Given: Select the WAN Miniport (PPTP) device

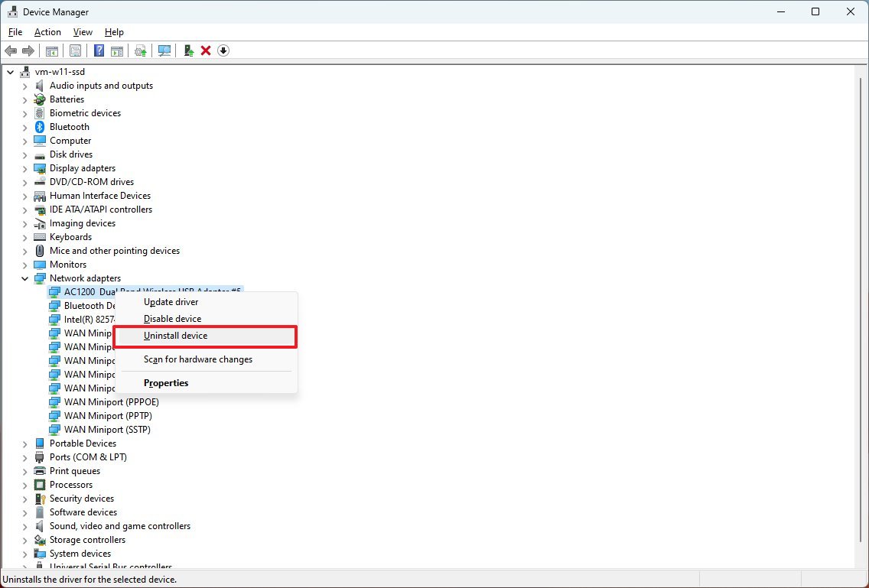Looking at the screenshot, I should 112,415.
